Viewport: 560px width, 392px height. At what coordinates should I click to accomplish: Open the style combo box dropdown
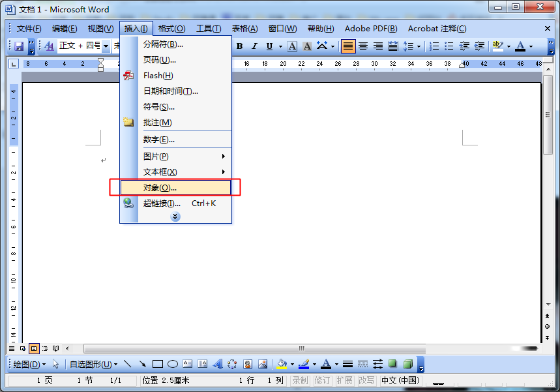[106, 46]
